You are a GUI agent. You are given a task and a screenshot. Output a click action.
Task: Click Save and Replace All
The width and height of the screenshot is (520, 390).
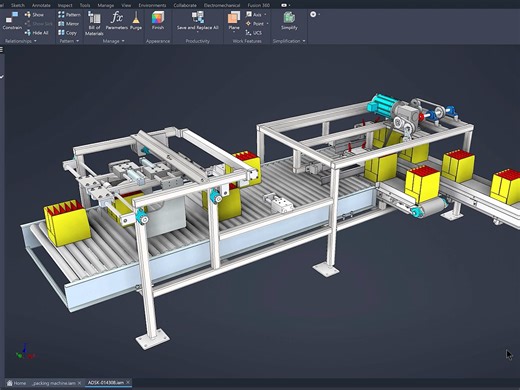(198, 20)
